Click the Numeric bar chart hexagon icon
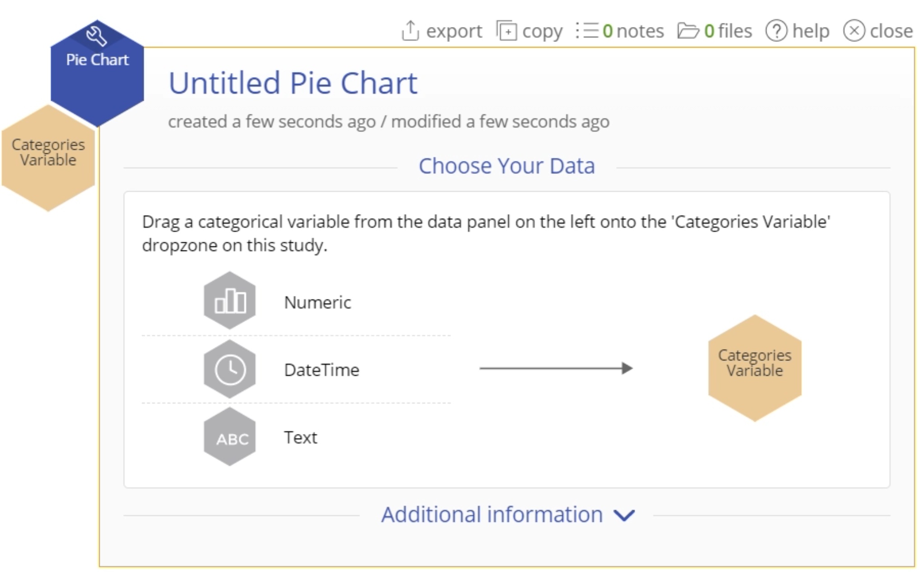The height and width of the screenshot is (572, 924). pos(230,301)
